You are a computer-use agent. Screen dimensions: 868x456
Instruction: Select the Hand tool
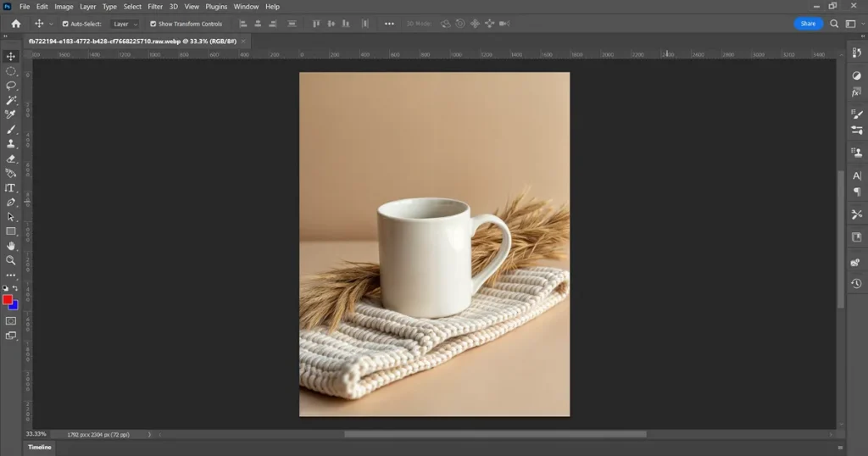[10, 246]
